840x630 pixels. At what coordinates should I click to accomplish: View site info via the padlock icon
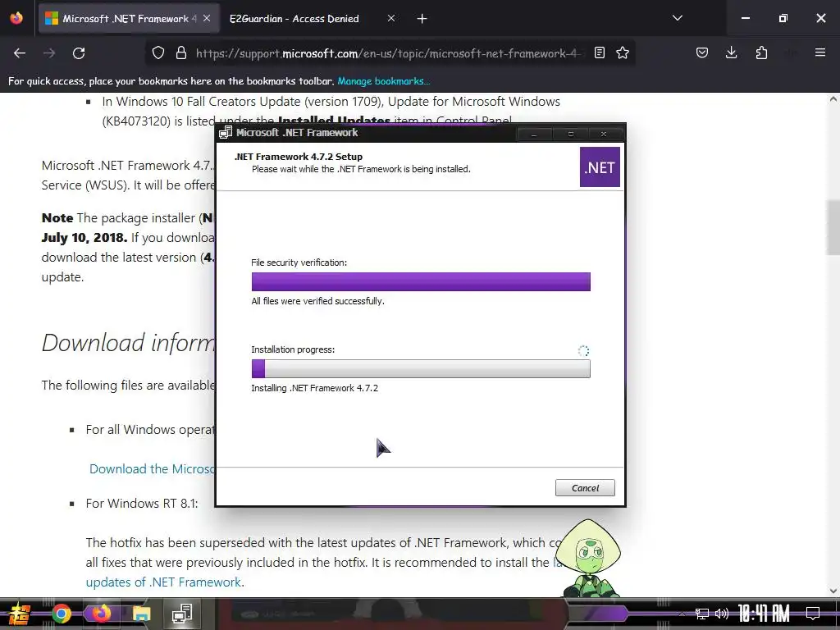(181, 52)
